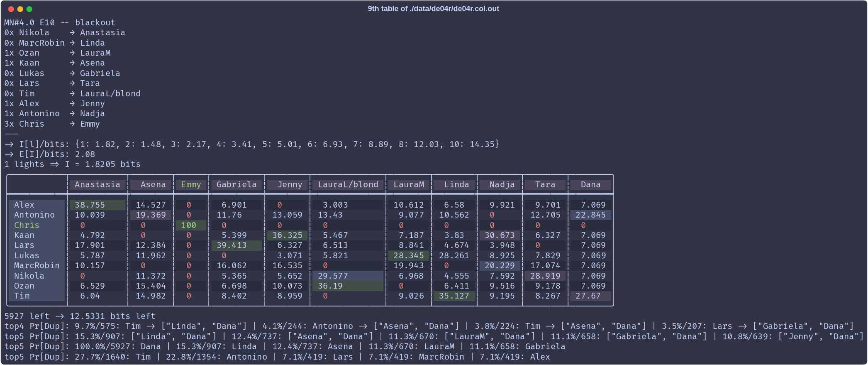Image resolution: width=868 pixels, height=365 pixels.
Task: Select the 'Antonino → Nadja' match line
Action: pyautogui.click(x=54, y=113)
